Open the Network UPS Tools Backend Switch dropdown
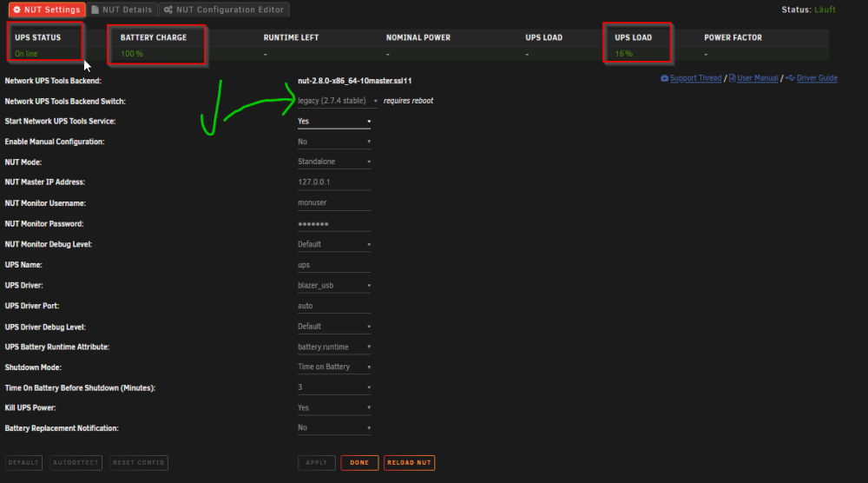 pos(337,101)
